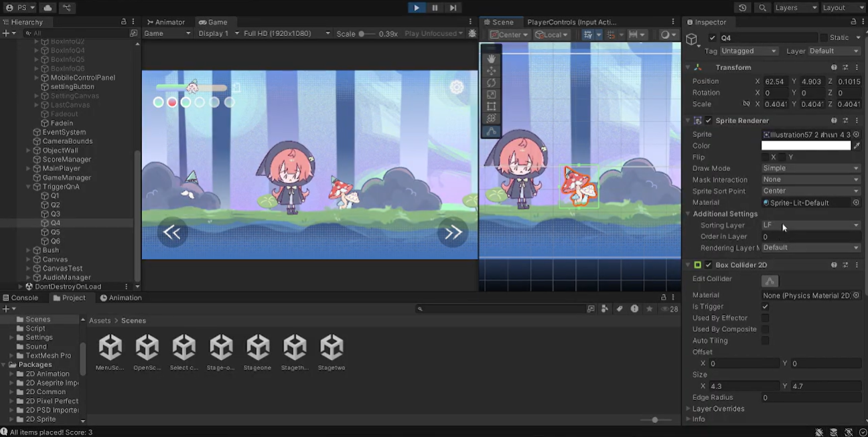Select the Rotate tool in Scene view
Viewport: 868px width, 437px height.
click(x=492, y=83)
